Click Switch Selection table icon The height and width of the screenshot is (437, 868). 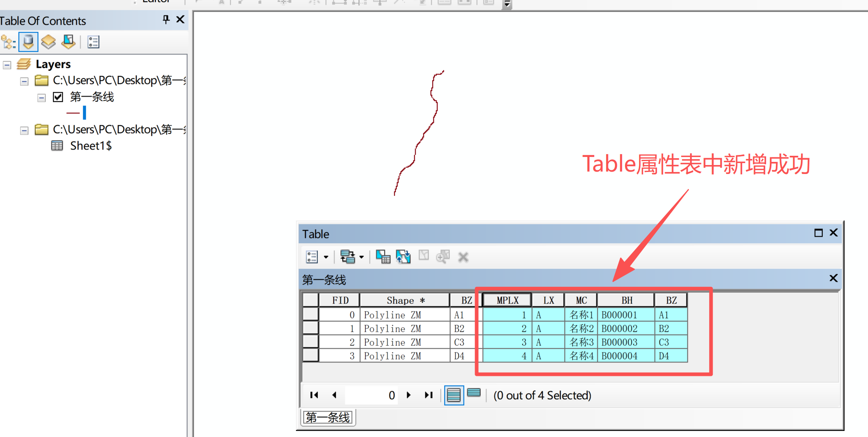tap(403, 257)
